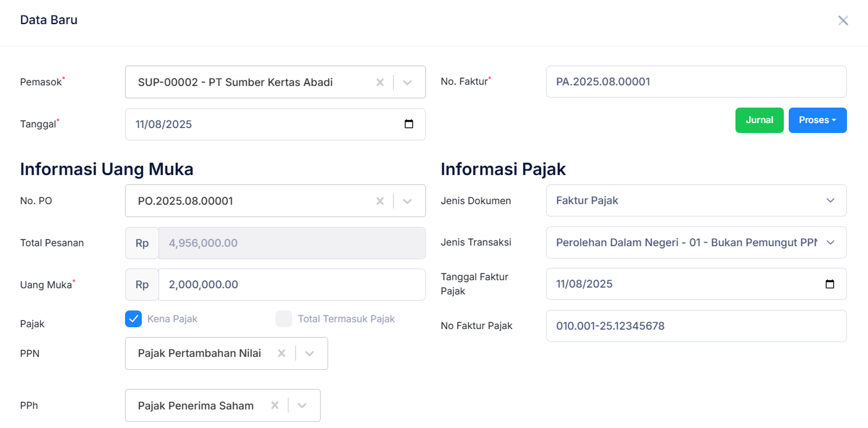Open the Tanggal Faktur Pajak date picker
The image size is (868, 428).
tap(830, 284)
